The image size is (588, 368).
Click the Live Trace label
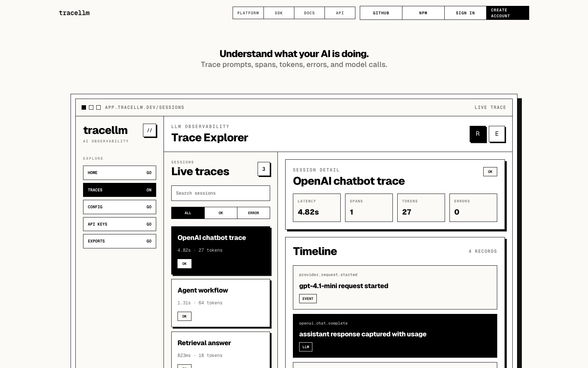point(490,107)
